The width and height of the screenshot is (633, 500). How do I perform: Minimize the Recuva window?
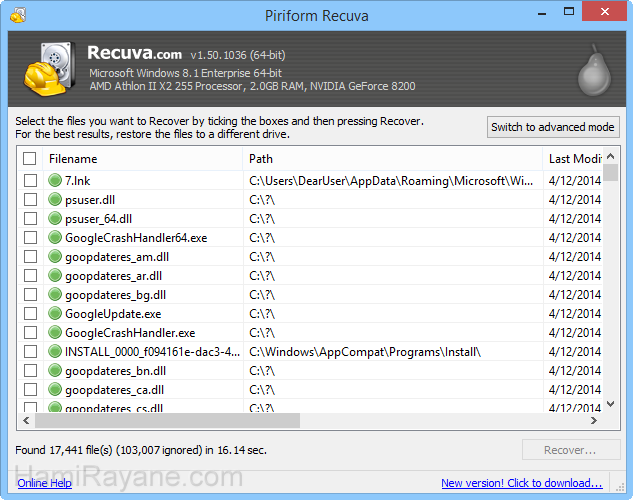542,12
